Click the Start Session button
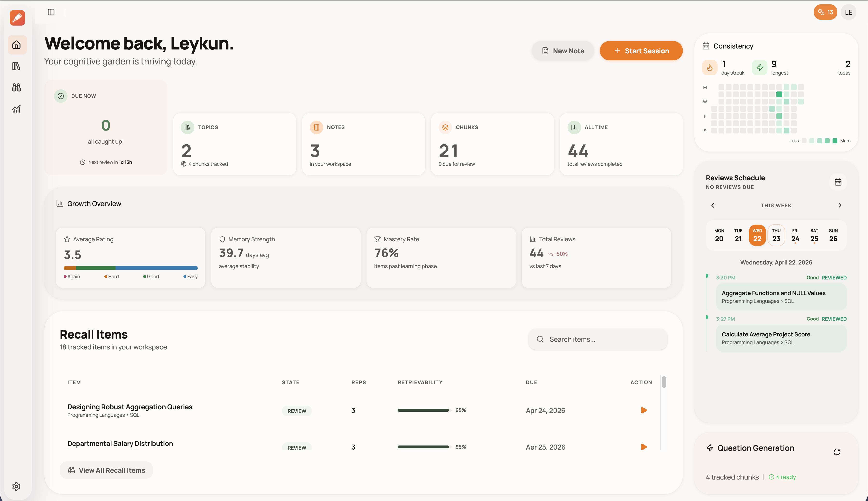 (x=641, y=51)
